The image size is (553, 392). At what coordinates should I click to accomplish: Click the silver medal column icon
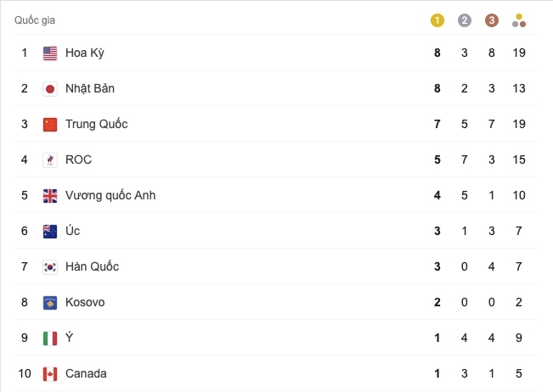pyautogui.click(x=464, y=20)
